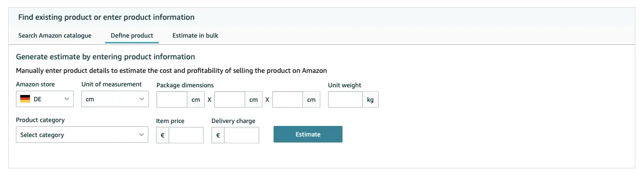644x179 pixels.
Task: Click the euro symbol beside Delivery charge
Action: click(218, 135)
